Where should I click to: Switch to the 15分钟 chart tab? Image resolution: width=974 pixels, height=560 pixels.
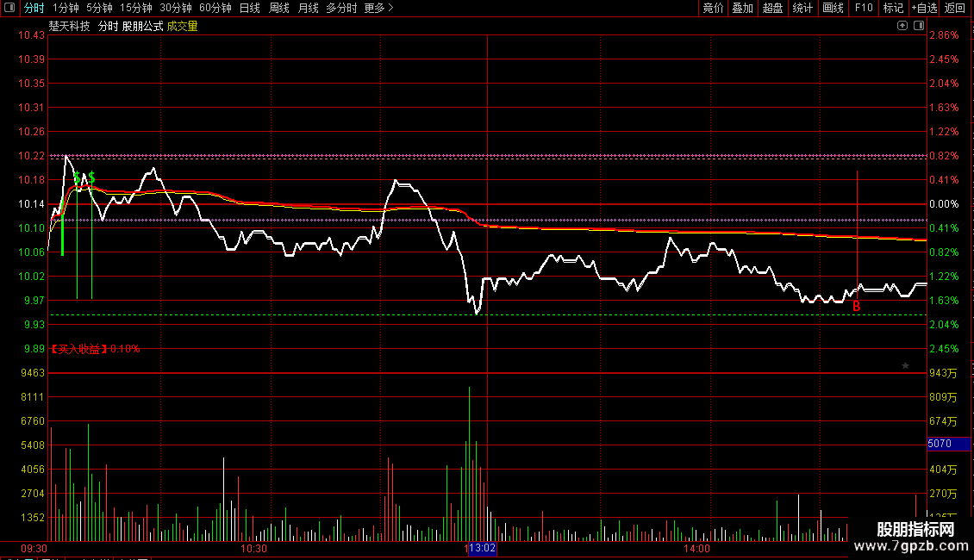136,8
